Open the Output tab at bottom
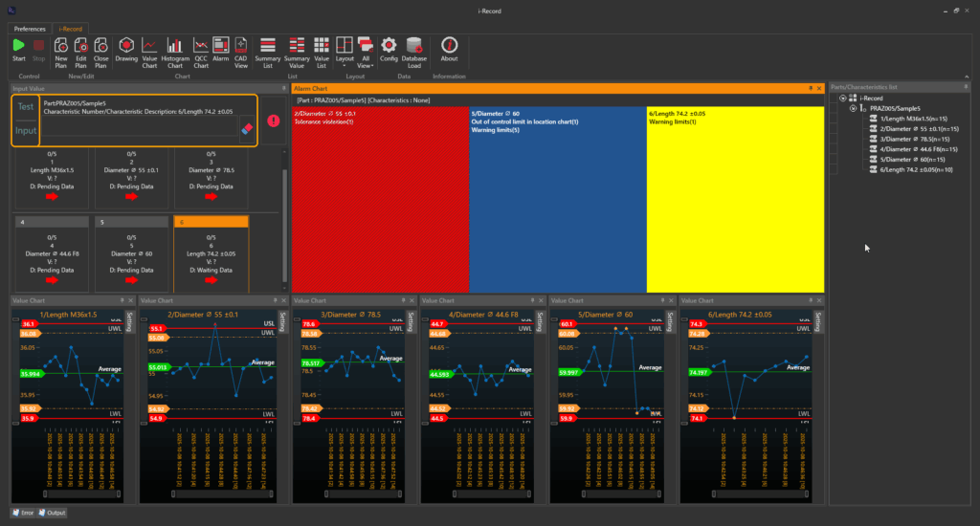 54,514
